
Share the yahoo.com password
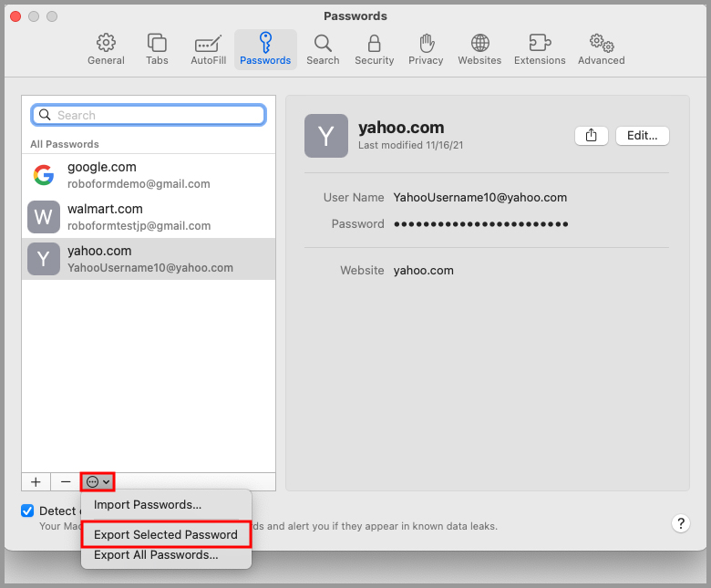point(592,136)
